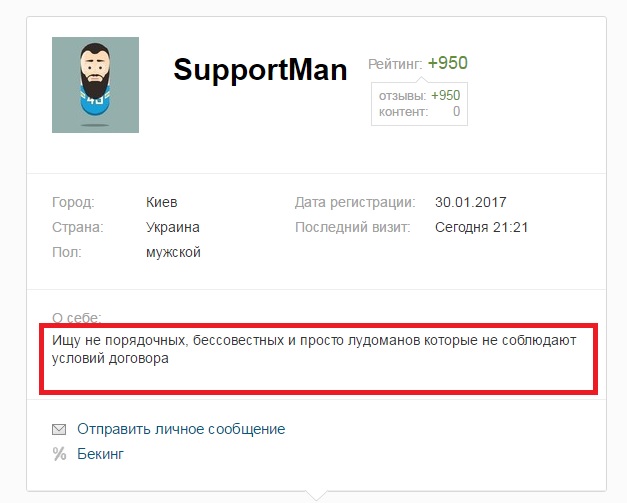Select the gender value мужской
Viewport: 627px width, 503px height.
point(173,252)
